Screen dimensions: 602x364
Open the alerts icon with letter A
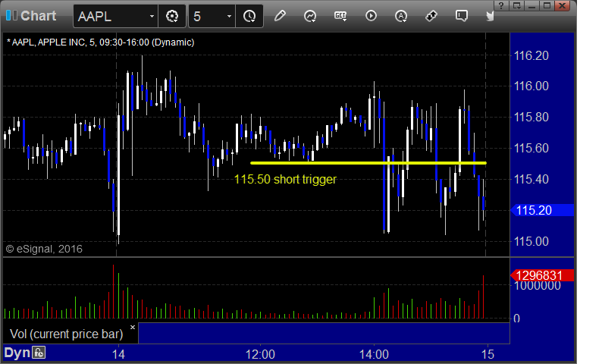pyautogui.click(x=401, y=16)
